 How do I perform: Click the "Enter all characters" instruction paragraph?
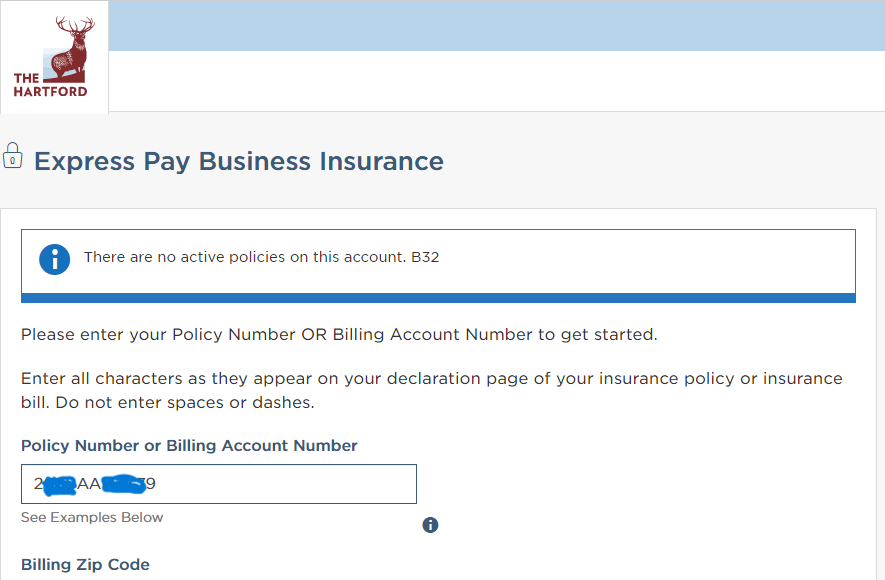click(x=432, y=379)
